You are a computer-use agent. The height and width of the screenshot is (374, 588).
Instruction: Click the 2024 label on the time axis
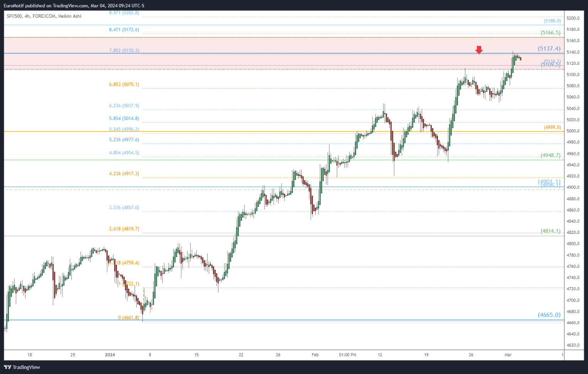(x=110, y=355)
